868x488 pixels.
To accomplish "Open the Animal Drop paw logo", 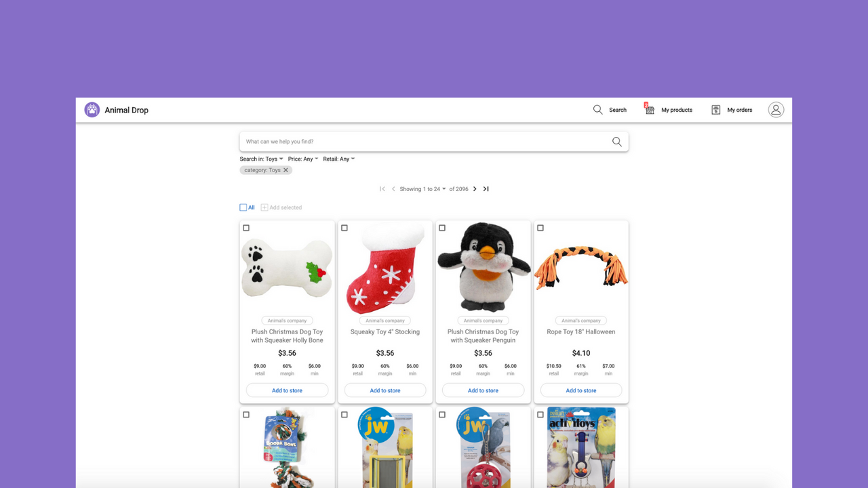I will 92,109.
